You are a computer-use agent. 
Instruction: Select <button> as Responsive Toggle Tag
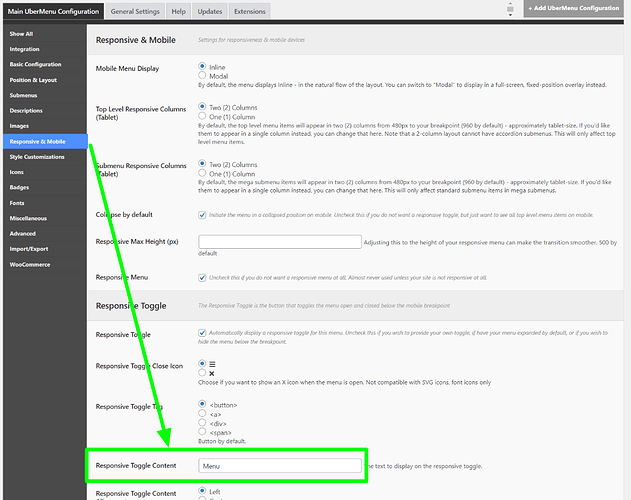coord(202,404)
